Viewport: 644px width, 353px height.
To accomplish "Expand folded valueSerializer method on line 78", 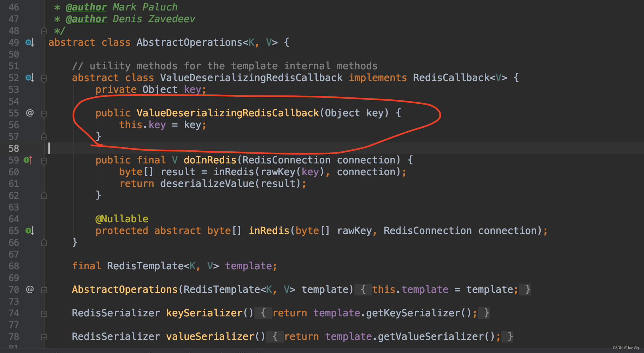I will [44, 337].
